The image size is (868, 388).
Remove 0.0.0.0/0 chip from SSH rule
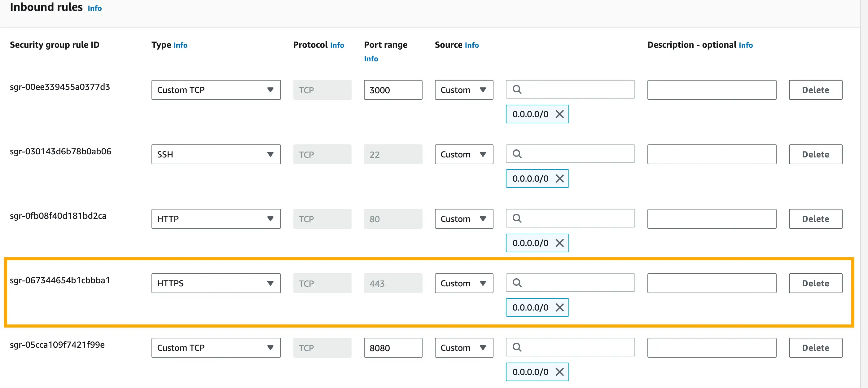pyautogui.click(x=560, y=178)
